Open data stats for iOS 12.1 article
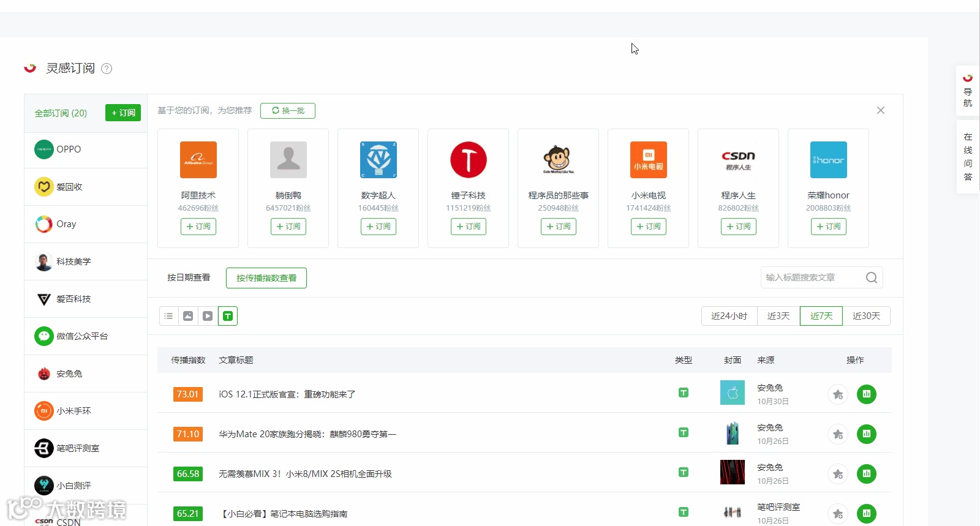This screenshot has width=980, height=526. tap(867, 394)
